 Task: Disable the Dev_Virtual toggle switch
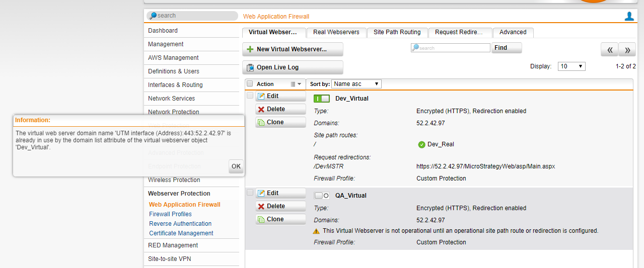322,99
